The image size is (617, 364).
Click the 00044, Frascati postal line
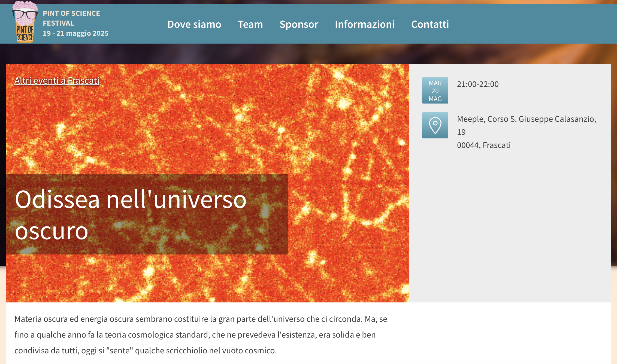coord(483,145)
